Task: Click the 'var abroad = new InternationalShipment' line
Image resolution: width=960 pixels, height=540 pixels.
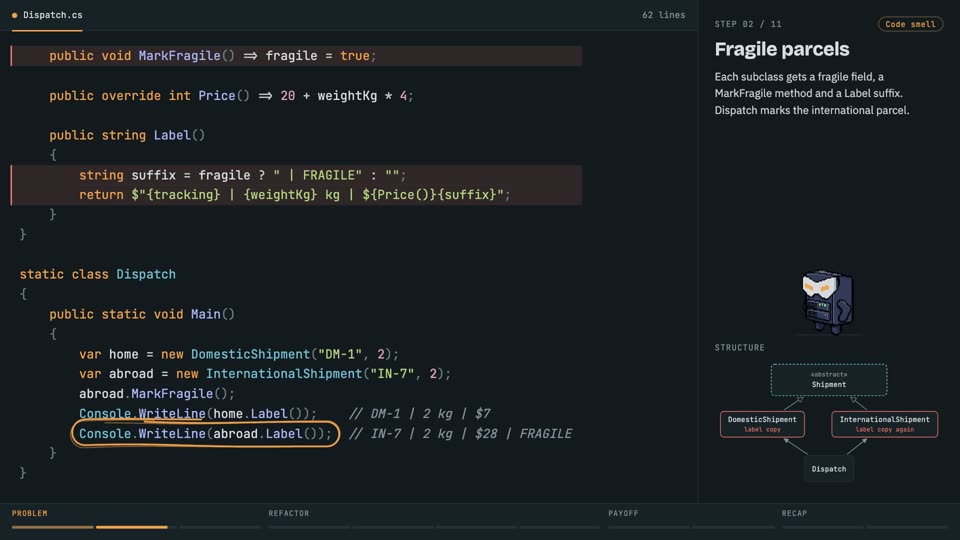Action: (264, 374)
